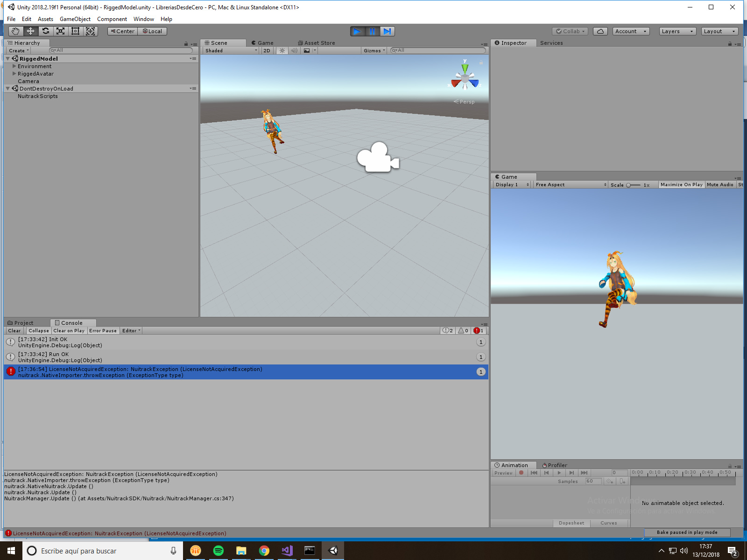This screenshot has height=560, width=747.
Task: Open the Collab dropdown
Action: 570,31
